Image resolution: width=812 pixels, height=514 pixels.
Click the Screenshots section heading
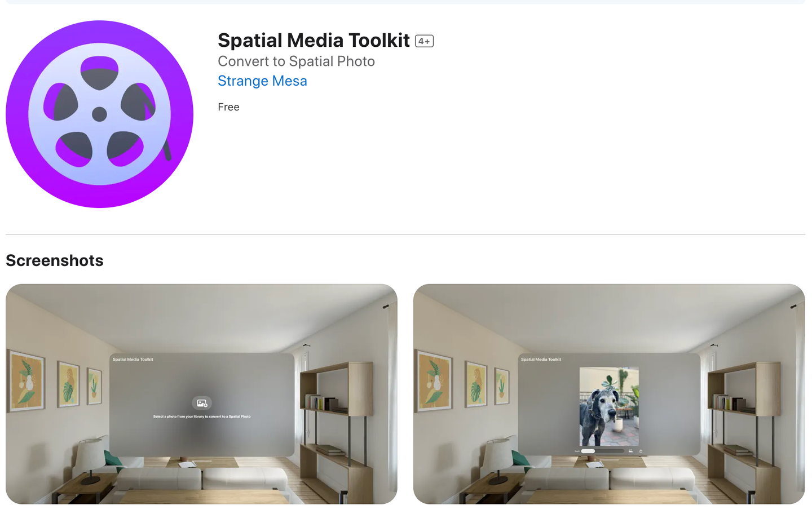pos(55,260)
